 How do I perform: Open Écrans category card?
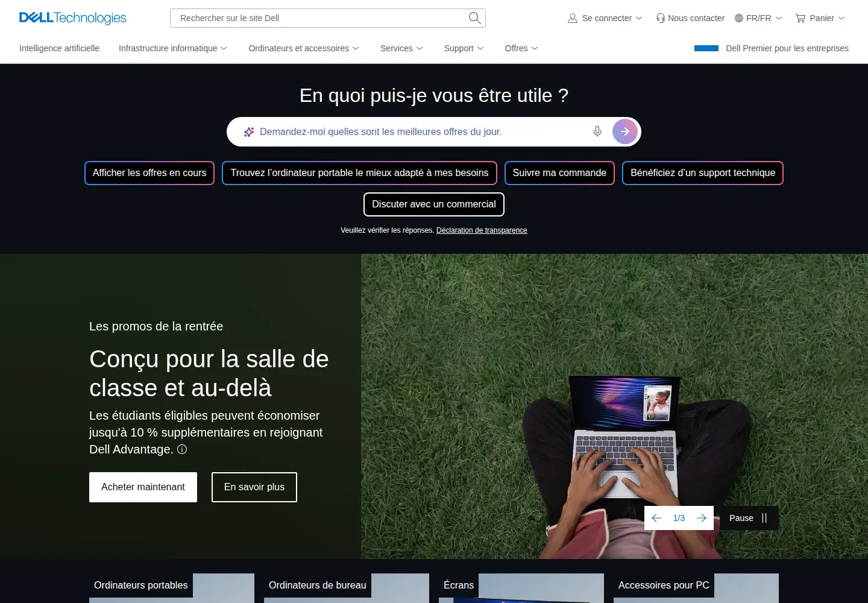click(521, 588)
